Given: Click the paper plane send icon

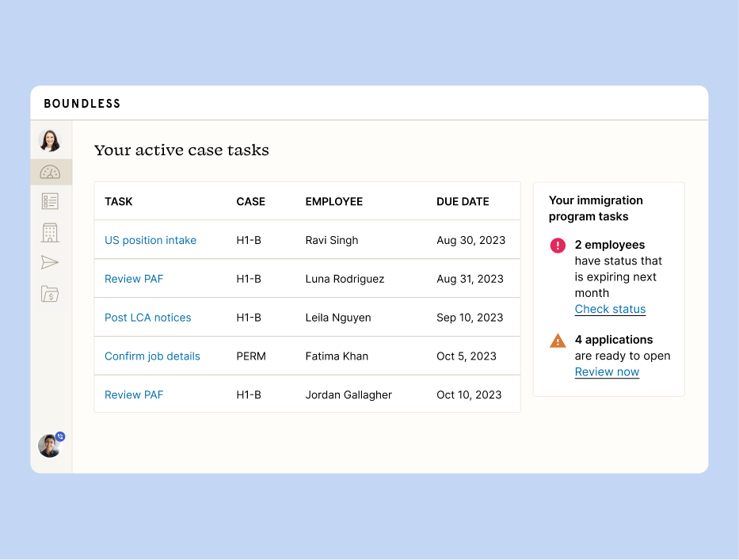Looking at the screenshot, I should [50, 262].
